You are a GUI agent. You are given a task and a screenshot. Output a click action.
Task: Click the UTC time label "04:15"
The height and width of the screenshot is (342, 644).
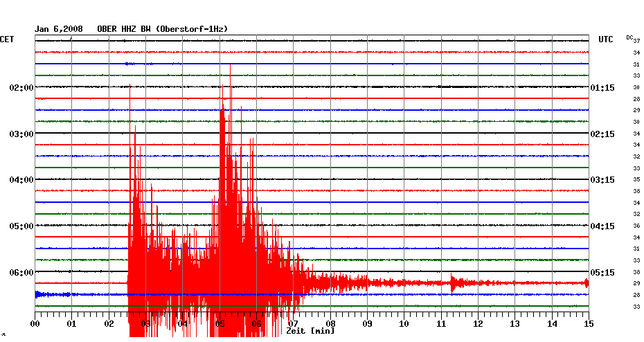tap(602, 226)
